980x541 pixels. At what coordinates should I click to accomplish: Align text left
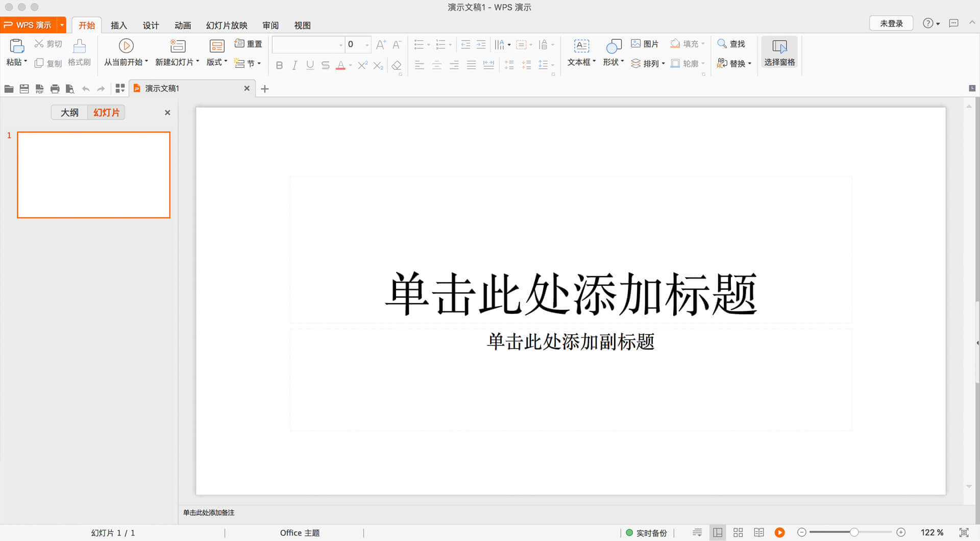point(419,65)
